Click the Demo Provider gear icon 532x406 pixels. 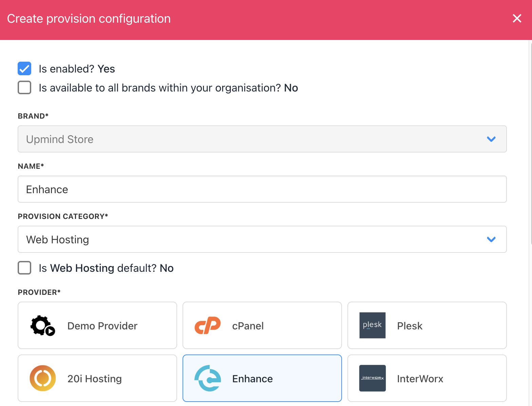[43, 326]
